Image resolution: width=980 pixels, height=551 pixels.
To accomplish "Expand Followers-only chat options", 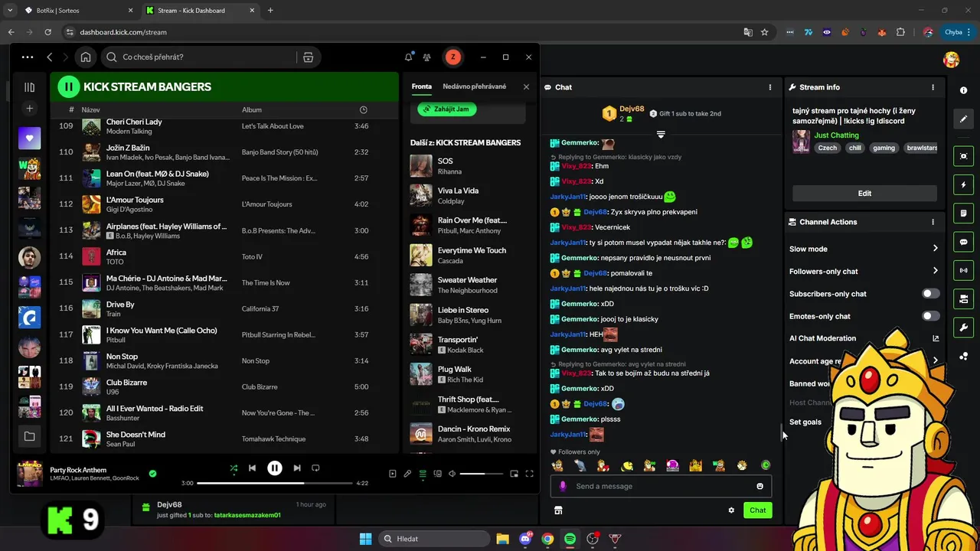I will coord(935,271).
